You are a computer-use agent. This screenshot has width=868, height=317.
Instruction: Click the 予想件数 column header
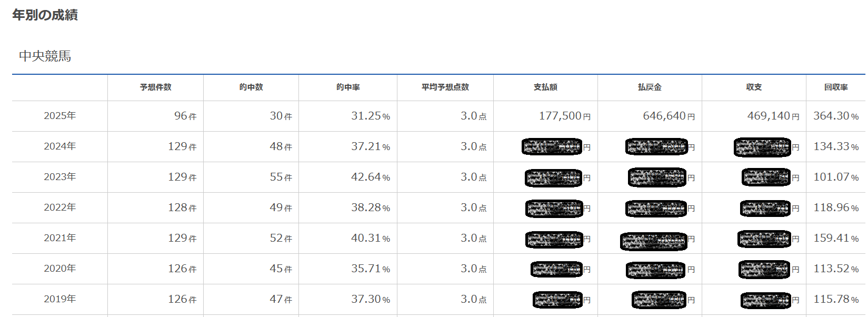point(155,87)
